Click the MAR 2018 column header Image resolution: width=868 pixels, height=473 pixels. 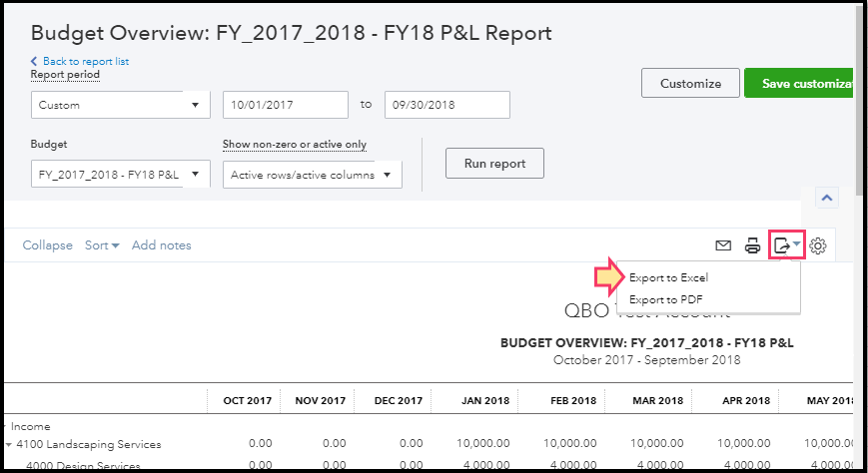click(x=658, y=400)
